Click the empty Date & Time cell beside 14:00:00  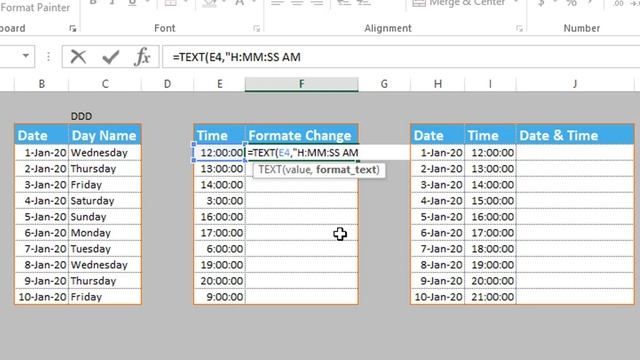[x=575, y=184]
